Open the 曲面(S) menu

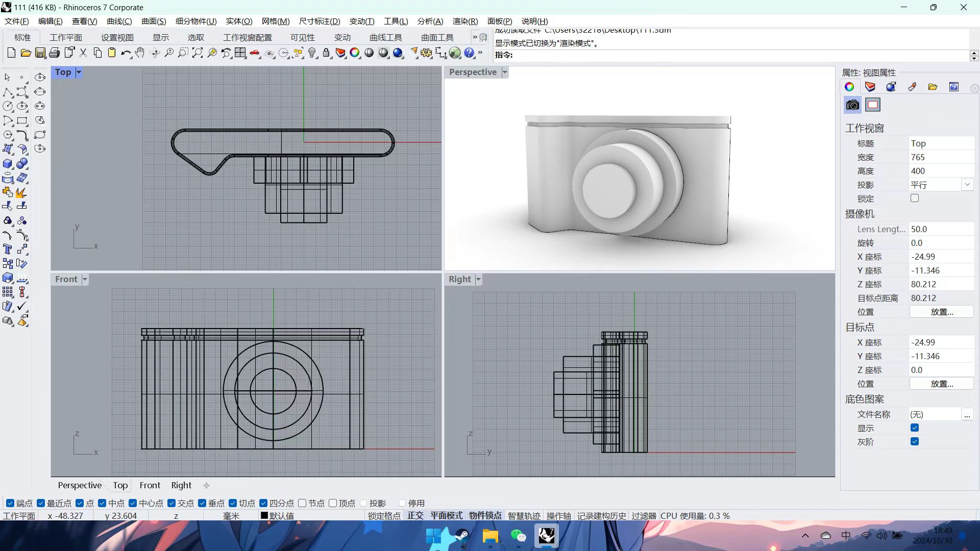[x=153, y=21]
